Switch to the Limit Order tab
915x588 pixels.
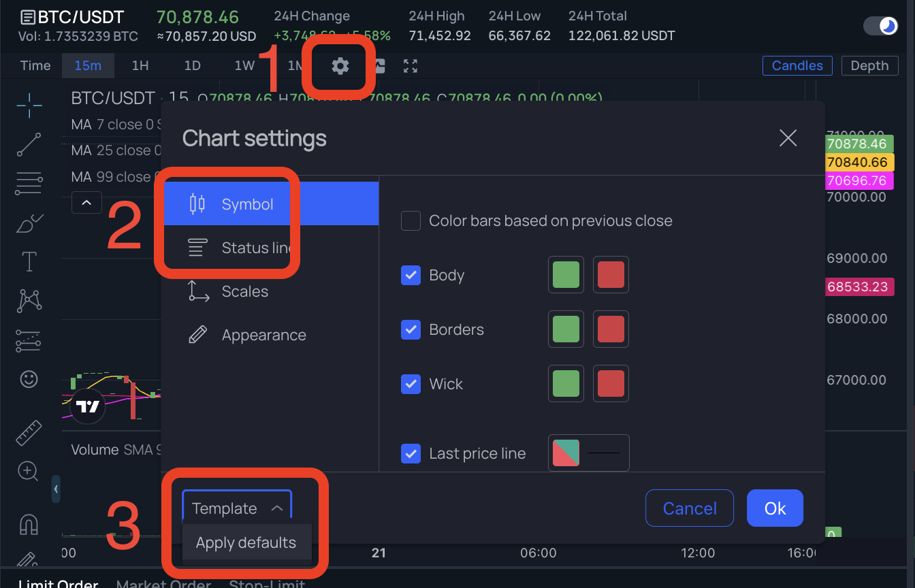(58, 584)
